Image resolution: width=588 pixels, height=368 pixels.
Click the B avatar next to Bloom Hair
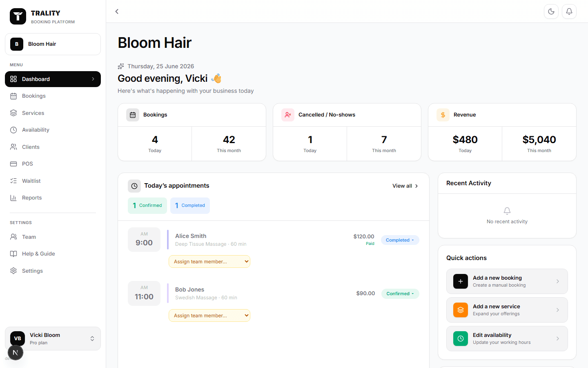click(x=17, y=44)
